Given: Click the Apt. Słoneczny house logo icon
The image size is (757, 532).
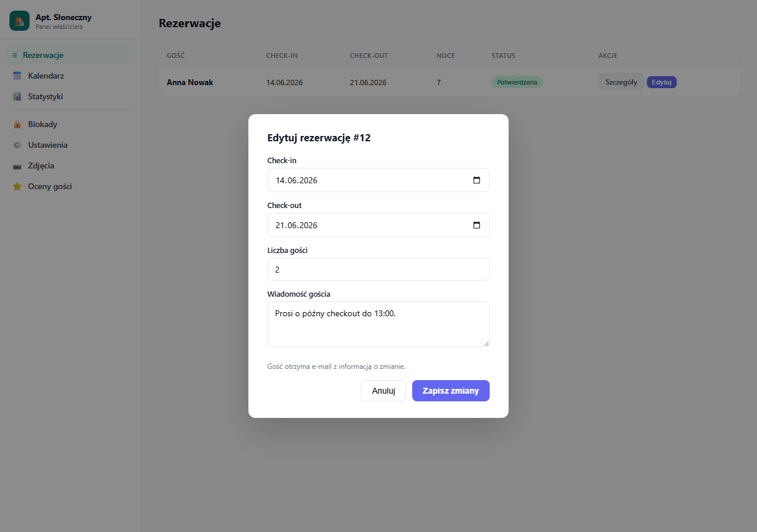Looking at the screenshot, I should tap(20, 21).
